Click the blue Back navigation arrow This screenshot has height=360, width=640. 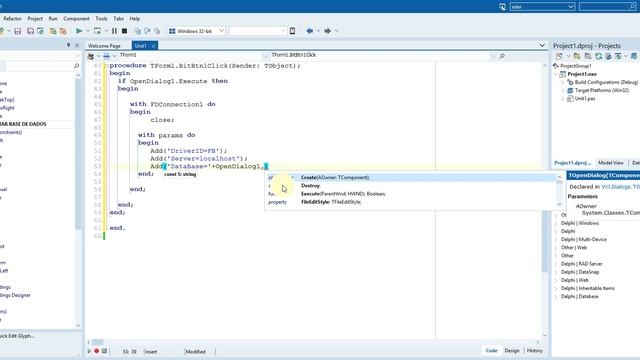pyautogui.click(x=310, y=31)
